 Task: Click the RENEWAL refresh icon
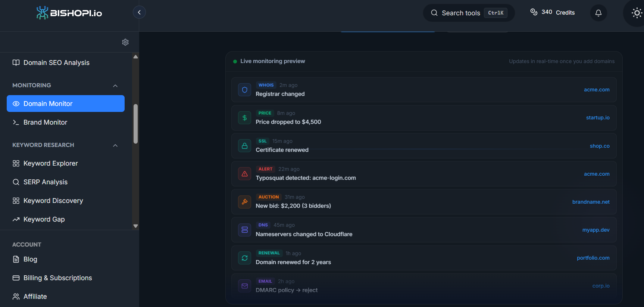(245, 258)
